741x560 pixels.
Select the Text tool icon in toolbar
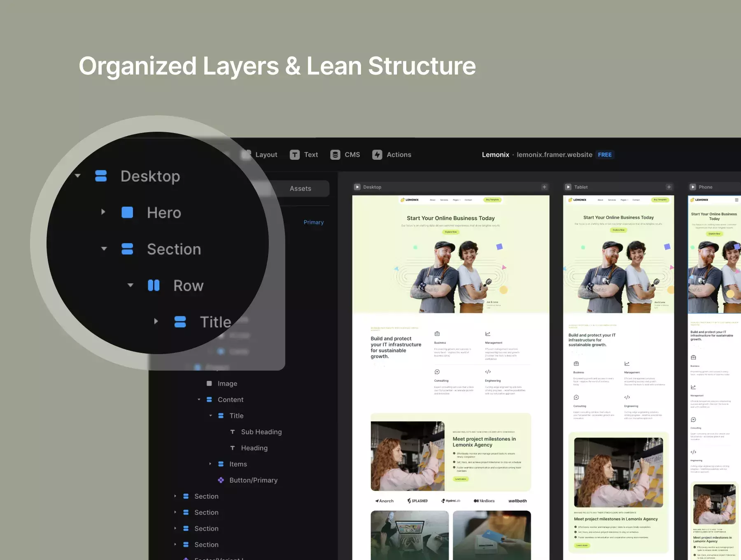pos(294,155)
